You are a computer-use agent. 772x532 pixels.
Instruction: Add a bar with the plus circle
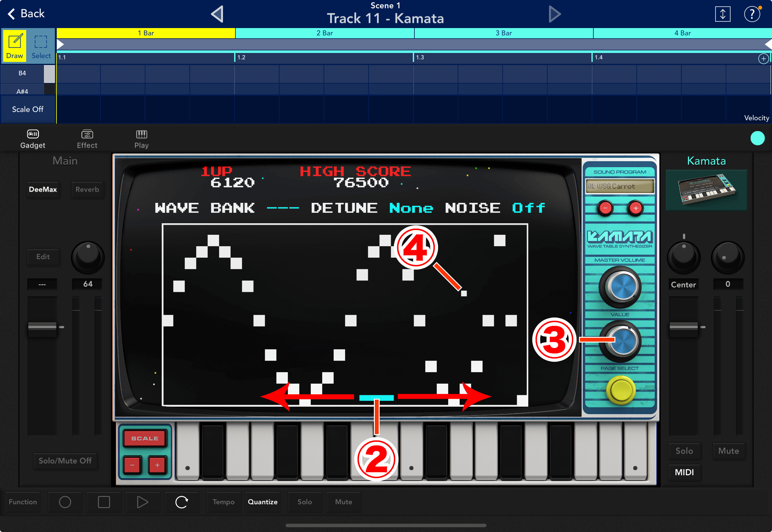(763, 59)
